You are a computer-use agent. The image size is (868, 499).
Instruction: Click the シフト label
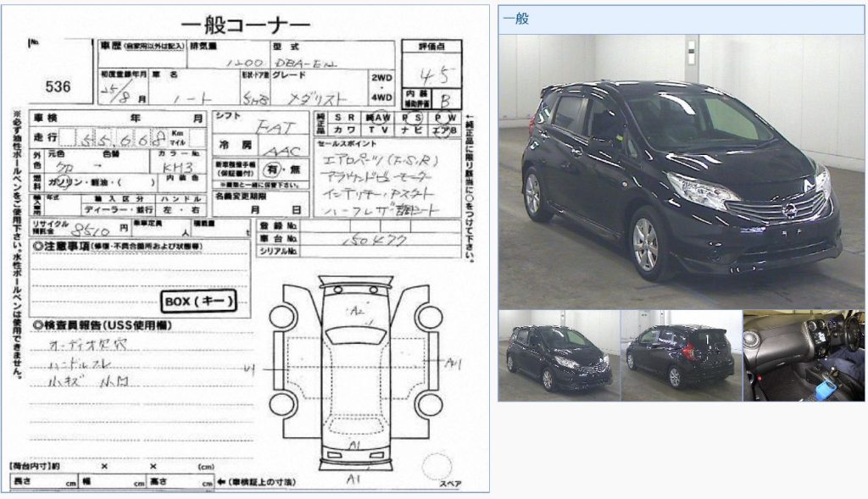[229, 115]
